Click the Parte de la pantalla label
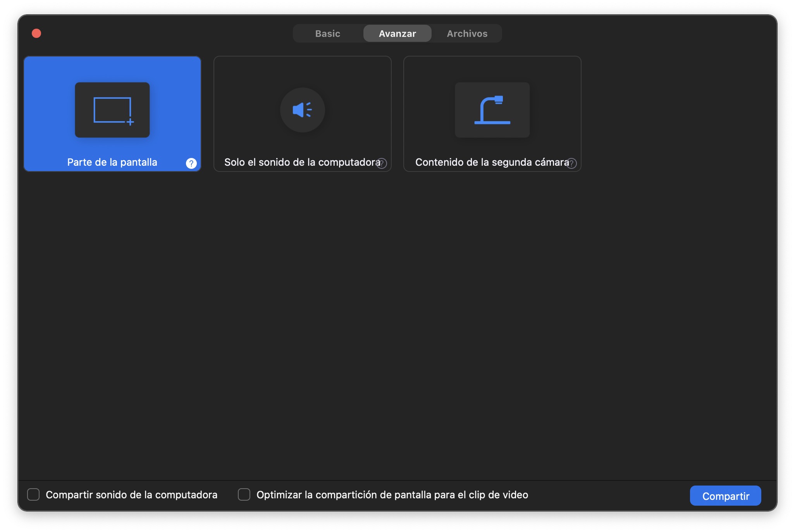Viewport: 795px width, 532px height. [x=112, y=162]
